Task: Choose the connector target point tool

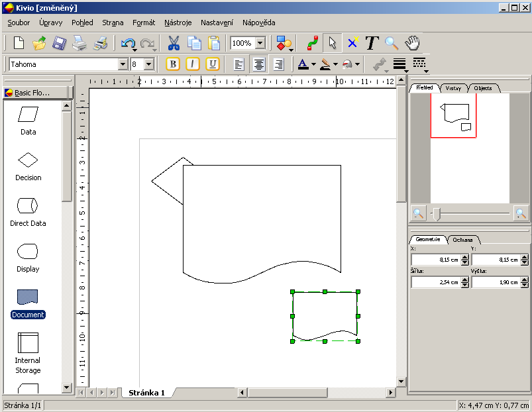Action: click(x=352, y=43)
